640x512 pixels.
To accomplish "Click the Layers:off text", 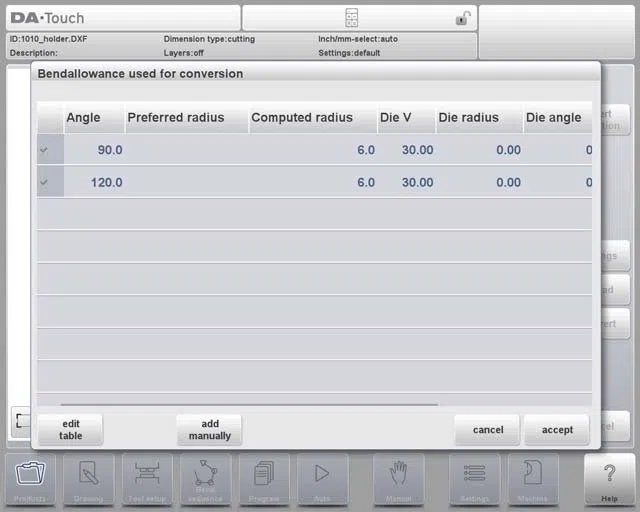I will [x=184, y=53].
